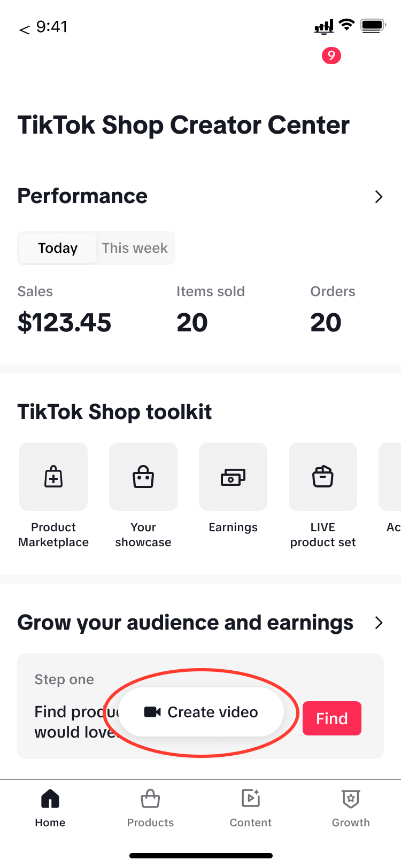The width and height of the screenshot is (401, 868).
Task: Open the Product Marketplace icon
Action: [x=53, y=477]
